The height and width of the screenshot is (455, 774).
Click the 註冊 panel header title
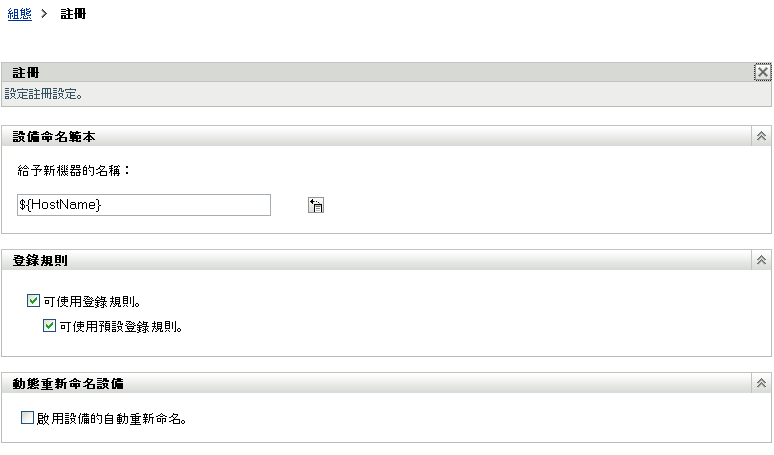point(26,72)
